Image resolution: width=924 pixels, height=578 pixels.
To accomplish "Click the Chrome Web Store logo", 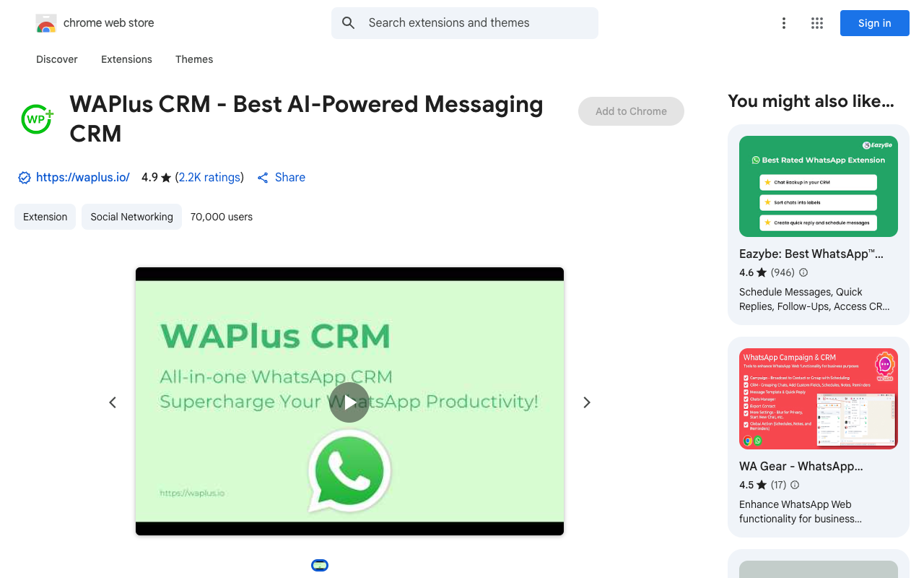I will click(x=46, y=23).
